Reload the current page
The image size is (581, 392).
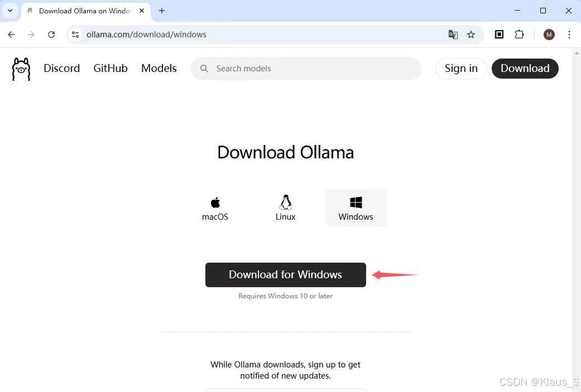tap(51, 35)
